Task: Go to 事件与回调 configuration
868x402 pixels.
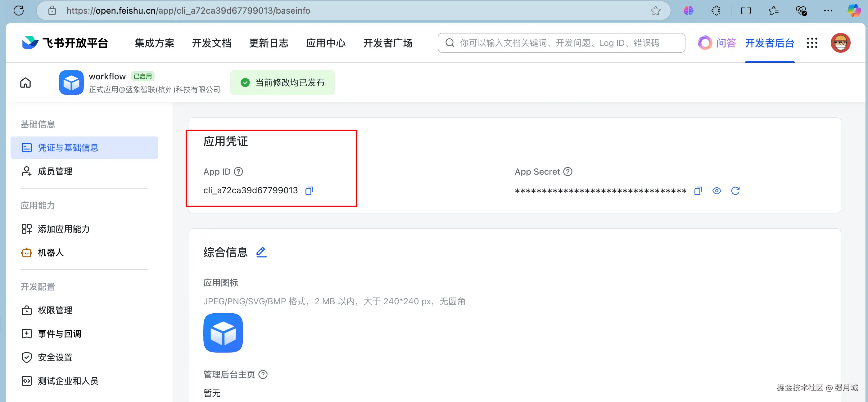Action: 59,334
